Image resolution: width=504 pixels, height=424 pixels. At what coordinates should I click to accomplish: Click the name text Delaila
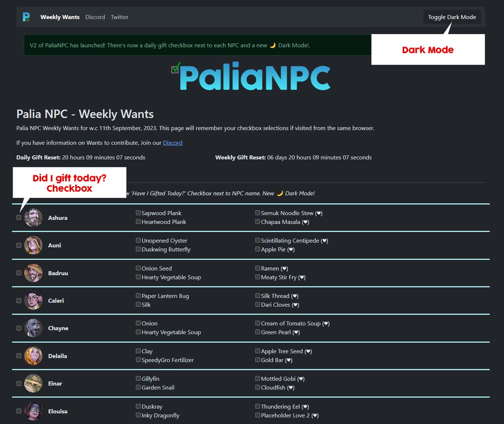[58, 356]
